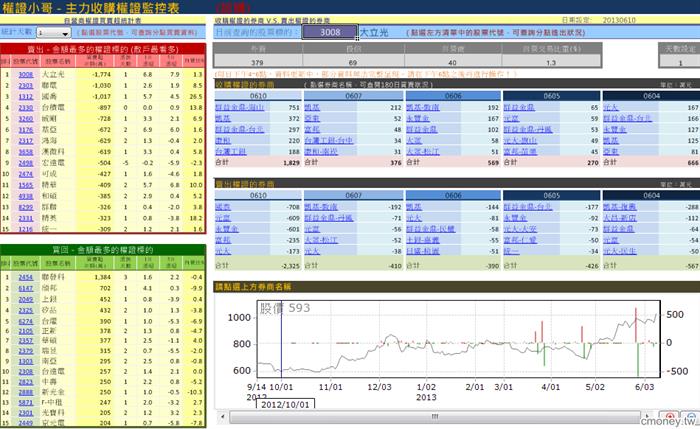
Task: Select the 天數設定 value cell showing 1
Action: pos(679,62)
